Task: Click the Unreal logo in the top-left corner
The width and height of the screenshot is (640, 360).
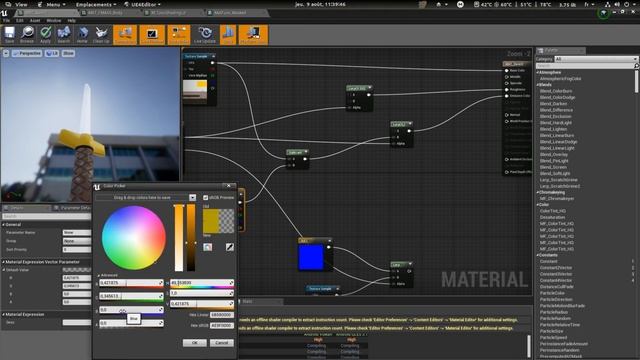Action: pos(4,13)
